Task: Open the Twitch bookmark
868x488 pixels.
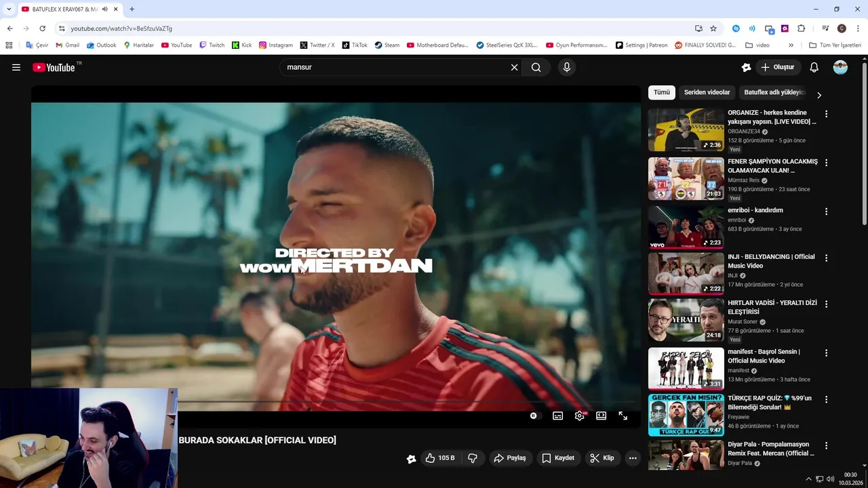Action: 212,45
